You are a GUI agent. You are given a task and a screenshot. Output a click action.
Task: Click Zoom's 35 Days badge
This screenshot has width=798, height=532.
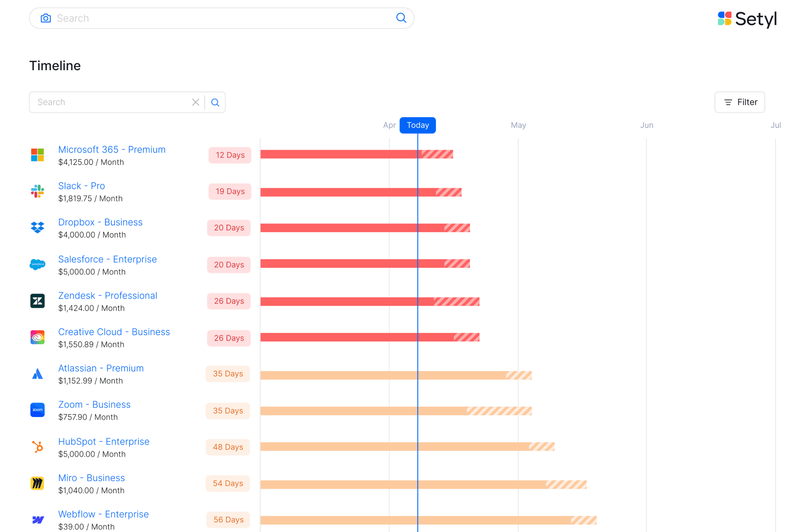pos(228,411)
